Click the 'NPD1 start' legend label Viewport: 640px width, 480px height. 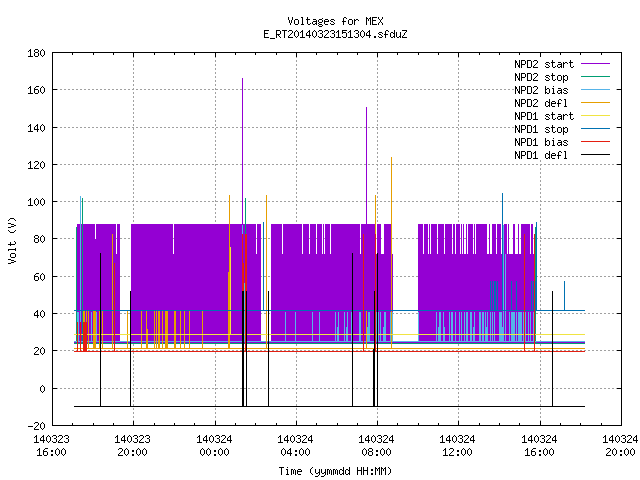coord(544,116)
